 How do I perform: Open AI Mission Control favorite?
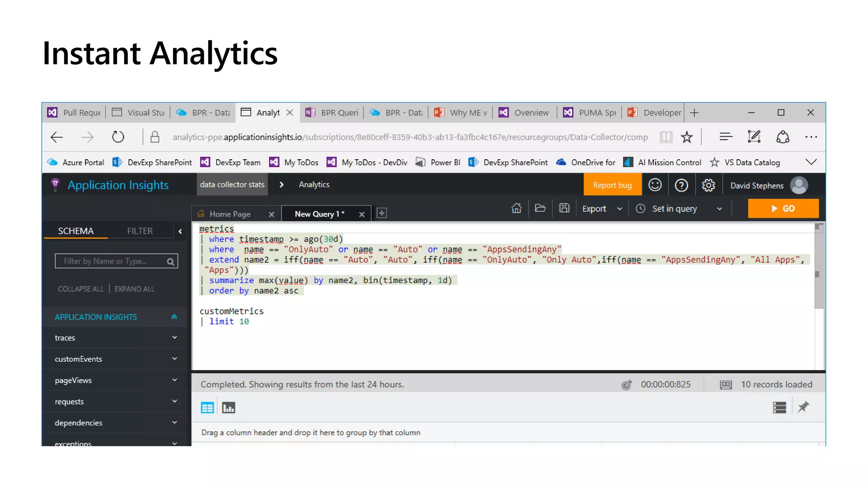point(662,162)
